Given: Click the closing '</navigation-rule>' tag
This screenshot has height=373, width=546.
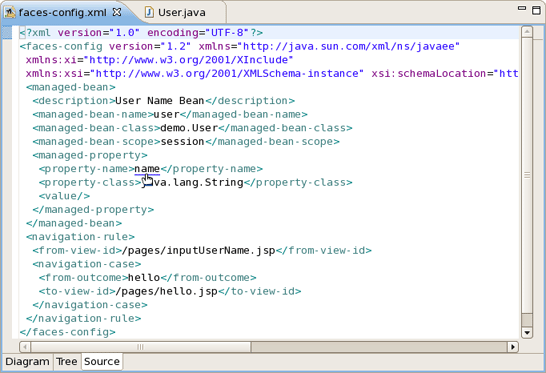Looking at the screenshot, I should pyautogui.click(x=84, y=318).
